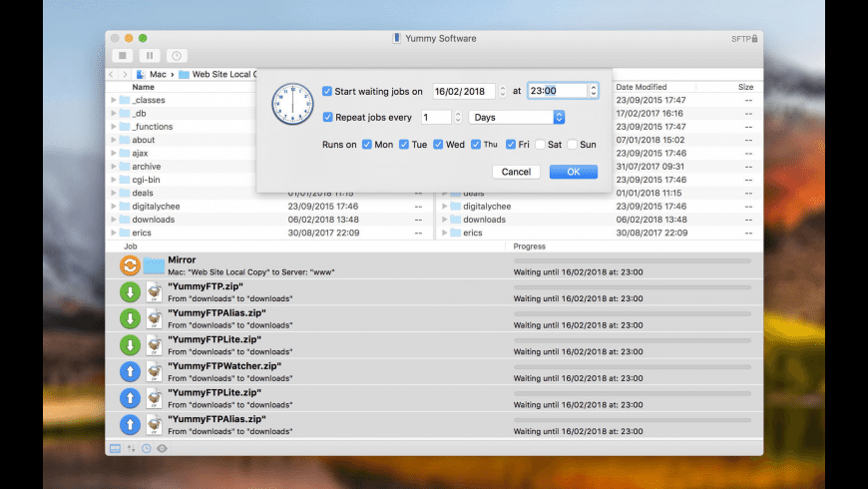Viewport: 868px width, 489px height.
Task: Click upload arrow icon for YummyFTPLite.zip job
Action: (130, 398)
